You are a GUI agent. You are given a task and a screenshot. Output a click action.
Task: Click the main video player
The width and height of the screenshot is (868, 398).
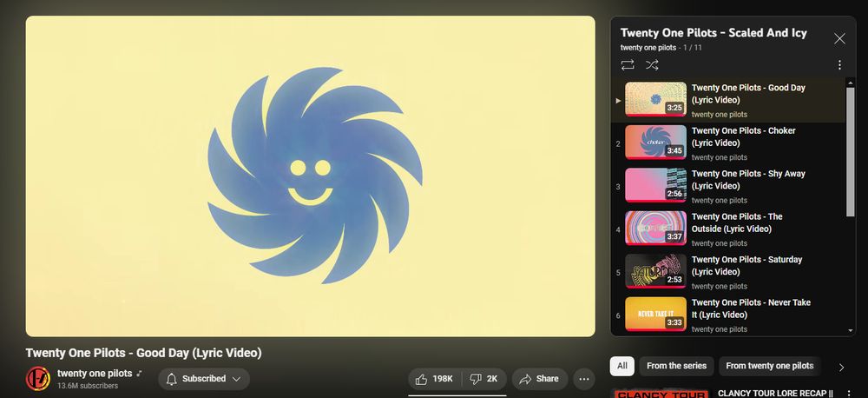[310, 176]
